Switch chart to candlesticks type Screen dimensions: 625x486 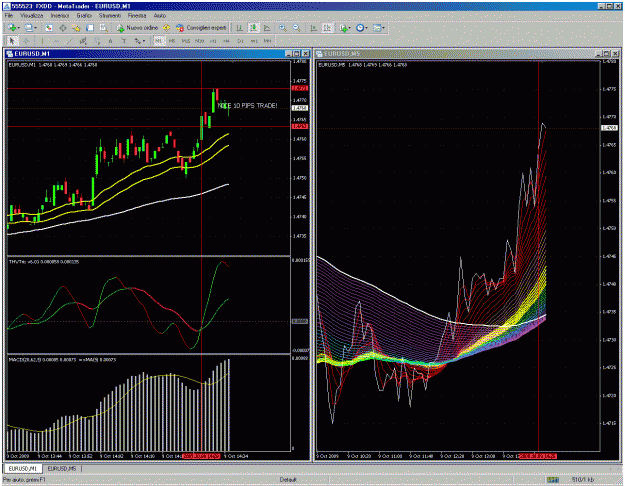(x=253, y=28)
